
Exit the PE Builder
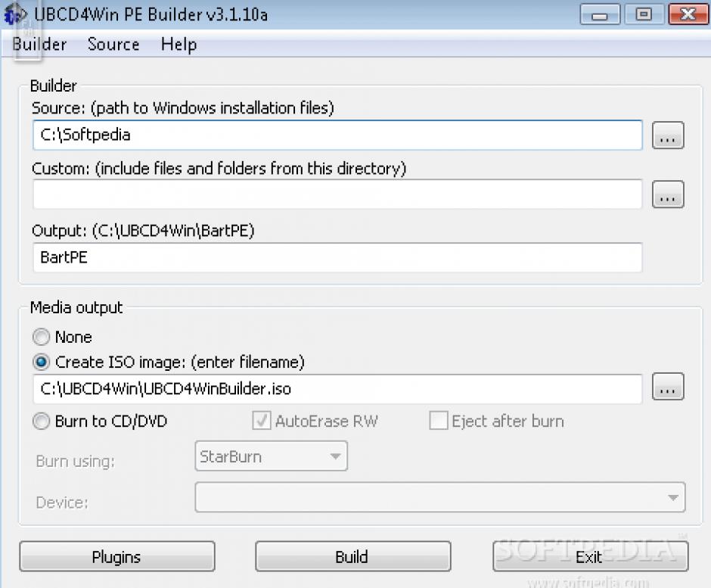pos(591,556)
